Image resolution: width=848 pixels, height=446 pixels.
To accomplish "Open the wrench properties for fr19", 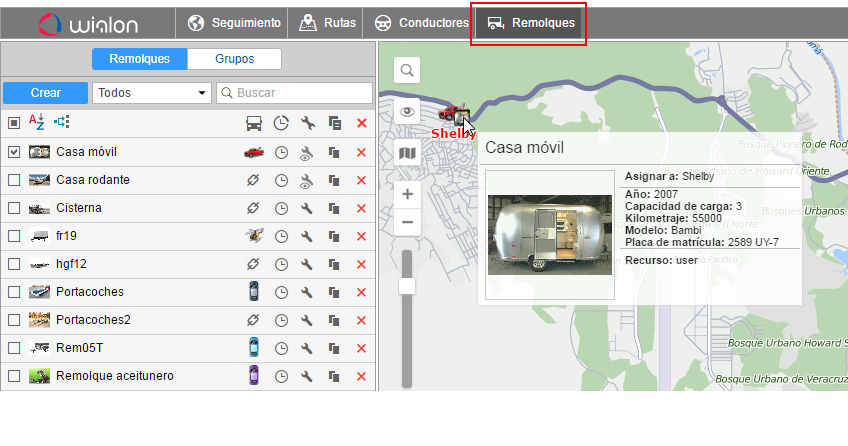I will click(x=308, y=236).
